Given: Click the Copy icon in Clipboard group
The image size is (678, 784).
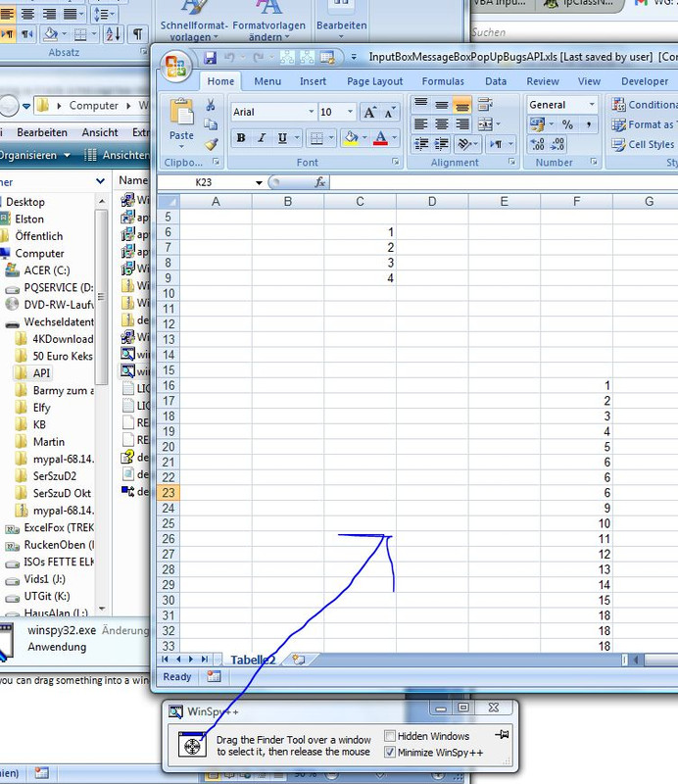Looking at the screenshot, I should click(211, 124).
